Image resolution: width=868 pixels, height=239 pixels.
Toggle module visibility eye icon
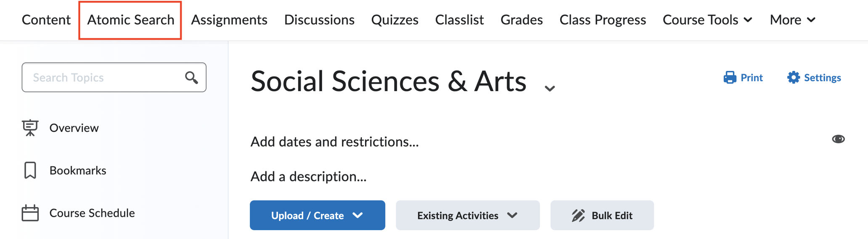[838, 139]
